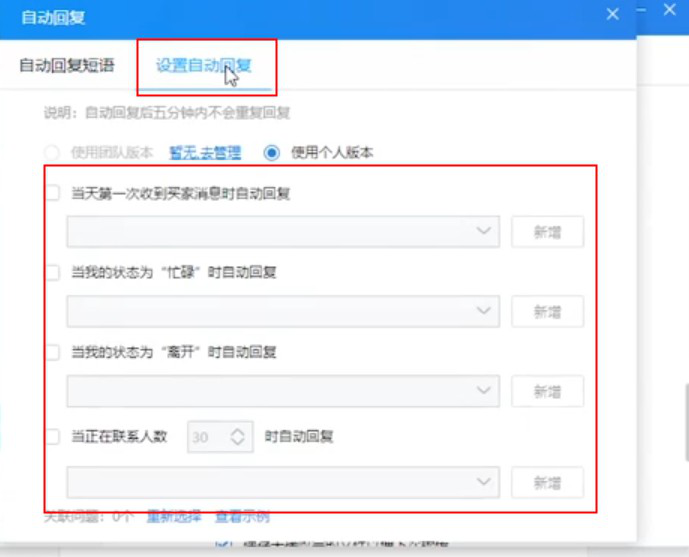Close the 自动回复 dialog window

tap(612, 14)
